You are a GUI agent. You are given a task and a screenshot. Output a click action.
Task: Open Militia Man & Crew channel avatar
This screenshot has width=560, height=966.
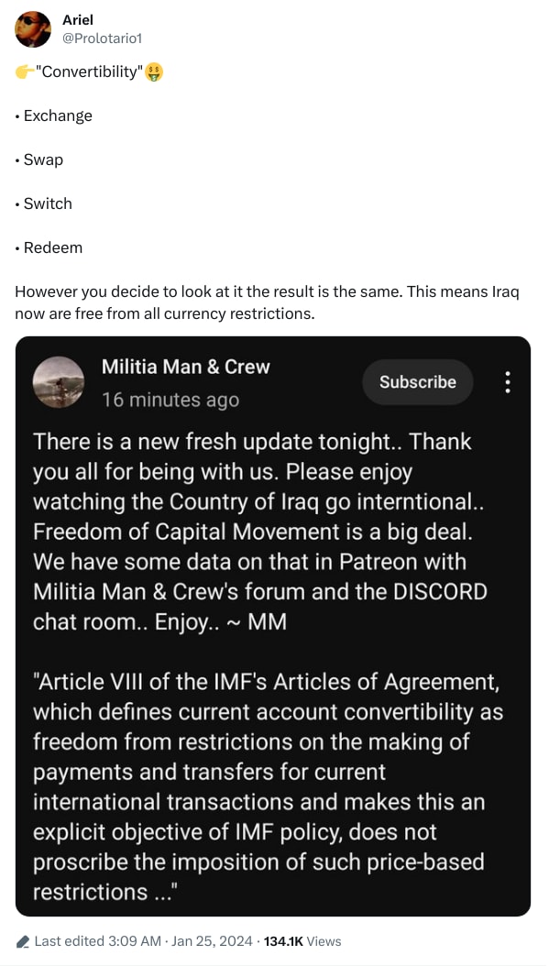[59, 382]
